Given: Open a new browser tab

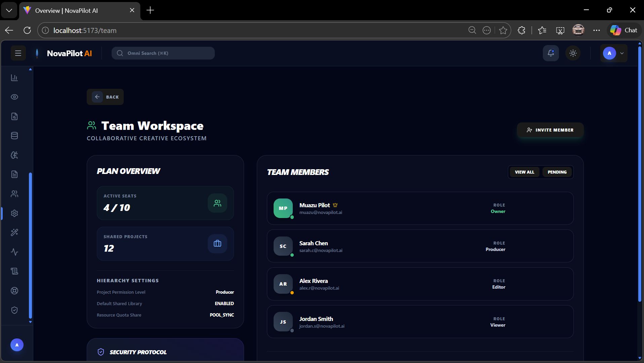Looking at the screenshot, I should click(150, 10).
